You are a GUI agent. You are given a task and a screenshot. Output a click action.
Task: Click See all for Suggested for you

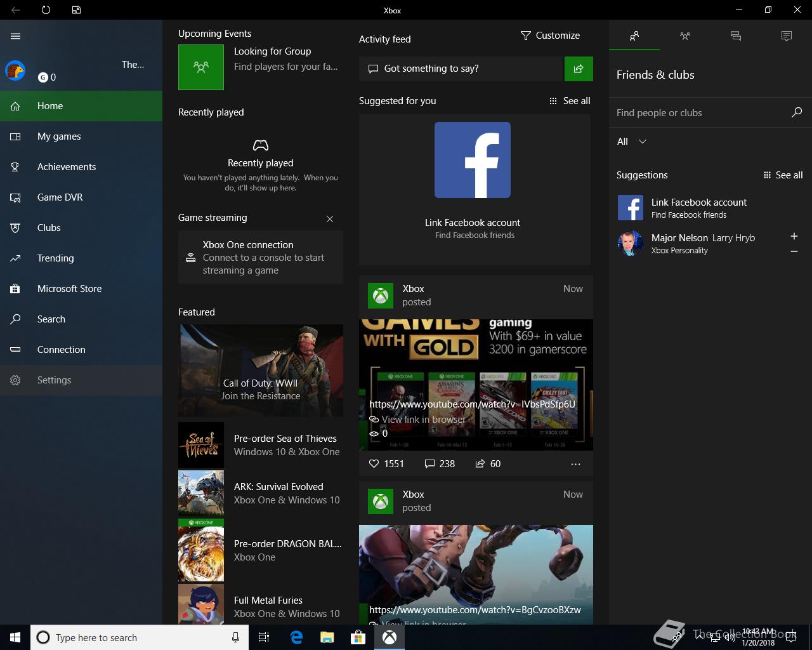click(x=570, y=101)
